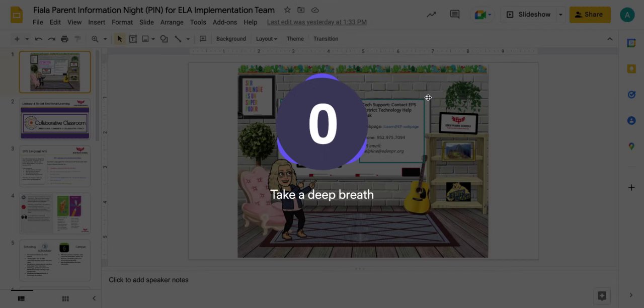
Task: Open Google Tasks in side panel
Action: [631, 95]
